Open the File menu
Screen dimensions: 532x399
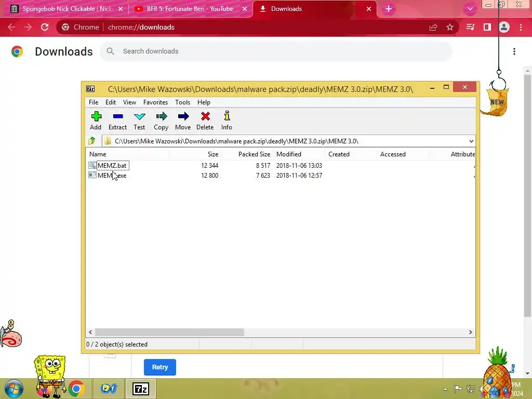pos(94,102)
